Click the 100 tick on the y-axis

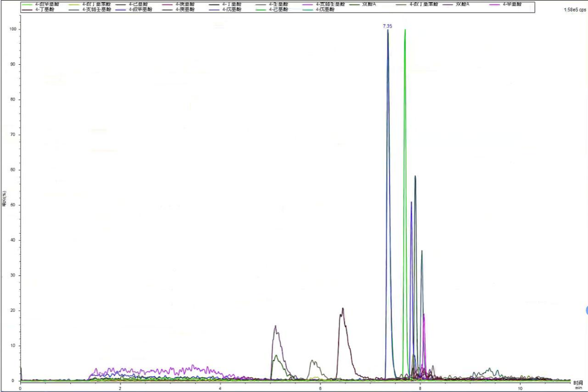pyautogui.click(x=13, y=29)
